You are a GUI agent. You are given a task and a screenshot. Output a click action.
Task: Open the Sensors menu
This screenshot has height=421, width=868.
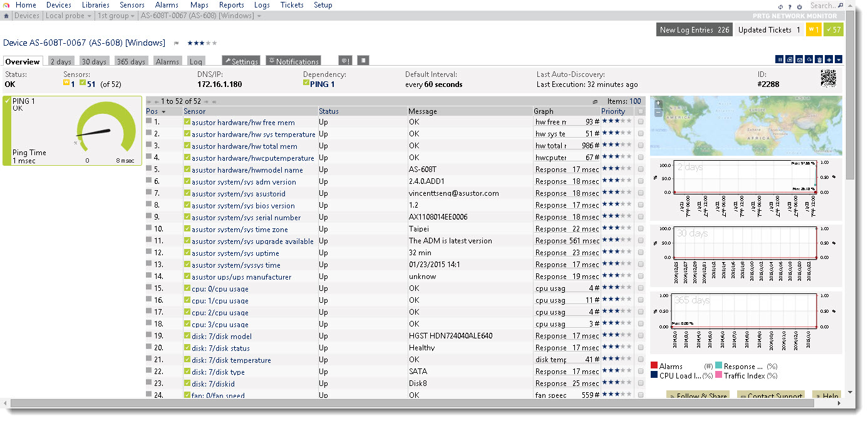pyautogui.click(x=132, y=5)
